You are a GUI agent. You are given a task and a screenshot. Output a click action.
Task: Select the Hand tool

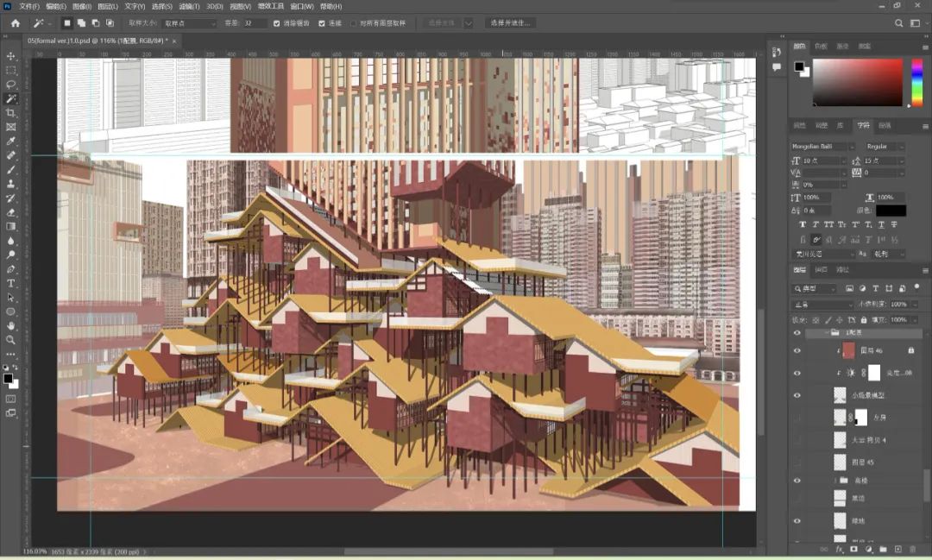click(10, 326)
